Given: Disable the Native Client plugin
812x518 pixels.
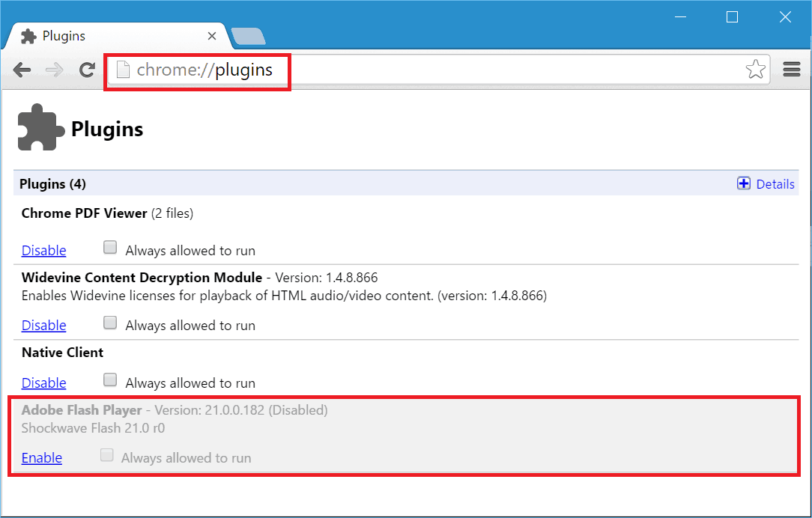Looking at the screenshot, I should coord(44,383).
